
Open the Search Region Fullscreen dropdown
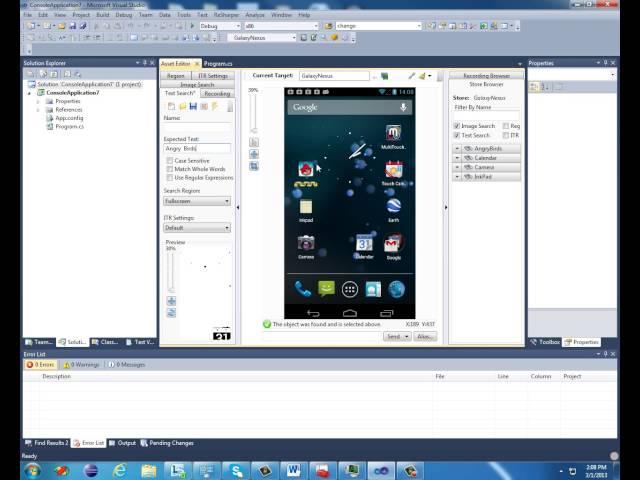pos(197,201)
